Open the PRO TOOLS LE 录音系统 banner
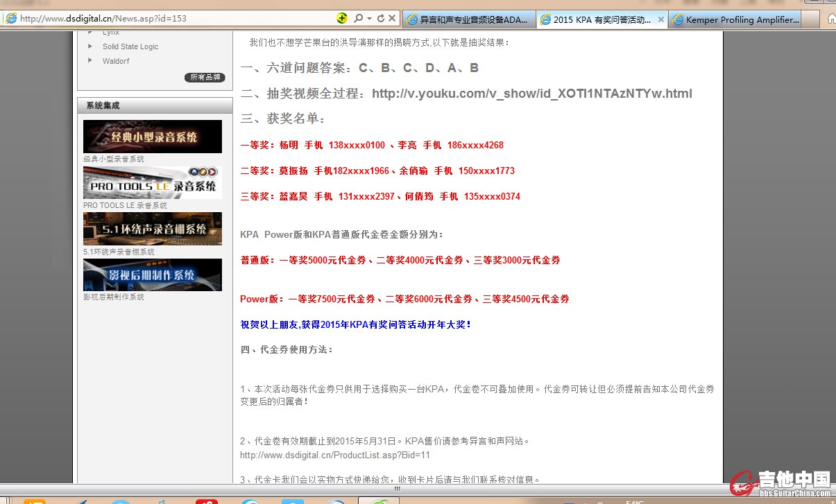Viewport: 836px width, 504px height. point(153,182)
